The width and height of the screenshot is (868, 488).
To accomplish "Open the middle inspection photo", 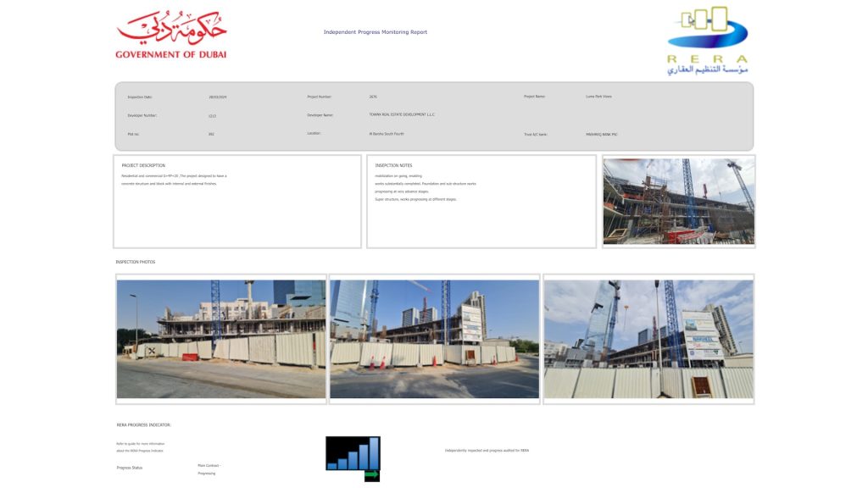I will [x=434, y=339].
